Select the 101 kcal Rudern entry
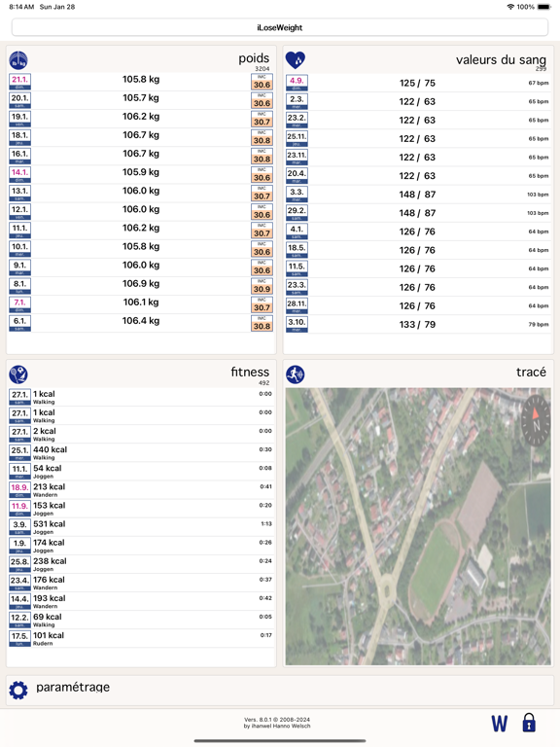This screenshot has width=560, height=747. click(x=141, y=638)
